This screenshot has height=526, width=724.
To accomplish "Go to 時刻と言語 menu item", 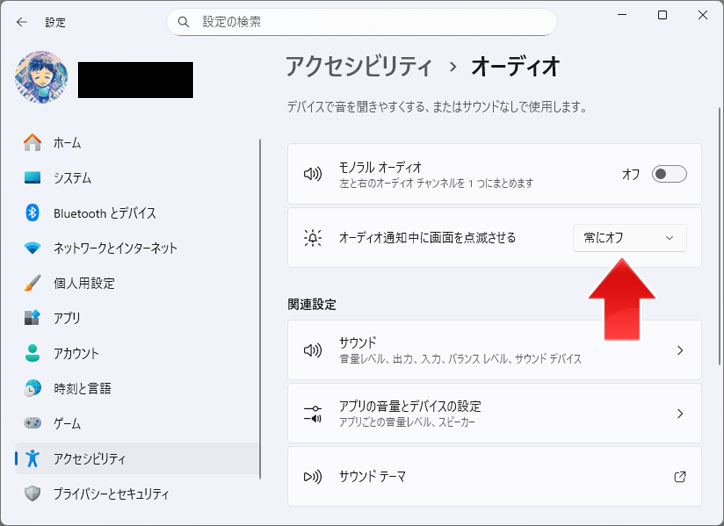I will [x=82, y=388].
